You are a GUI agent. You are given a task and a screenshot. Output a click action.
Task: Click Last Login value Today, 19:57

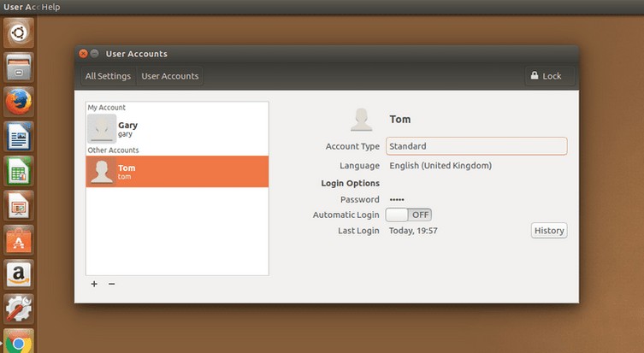tap(413, 231)
